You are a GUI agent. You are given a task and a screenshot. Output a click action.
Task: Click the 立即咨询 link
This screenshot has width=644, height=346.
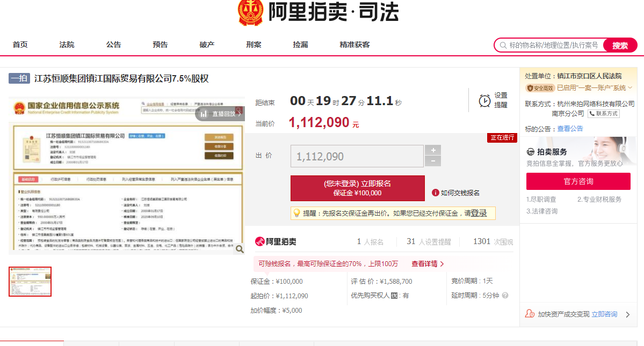(x=604, y=314)
